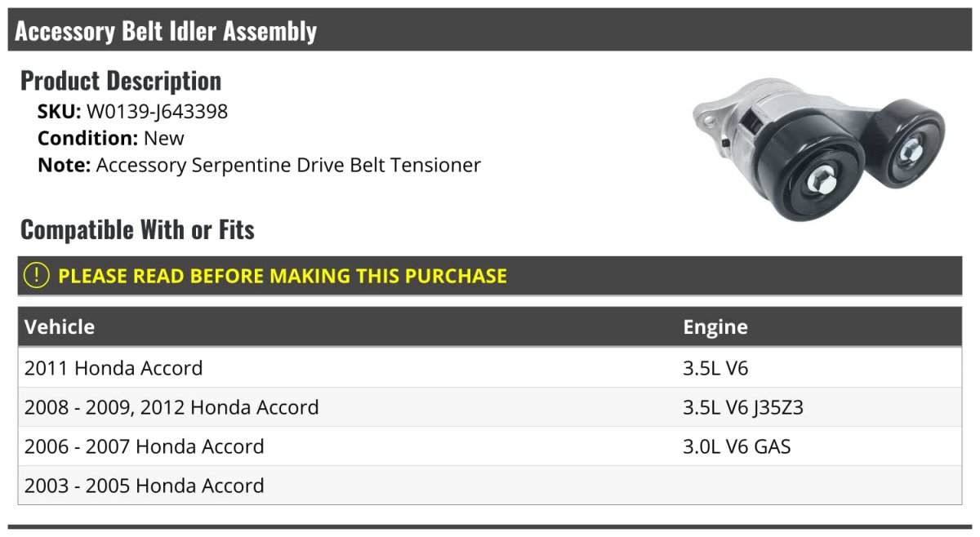
Task: Select the 2008 - 2009, 2012 Honda Accord row
Action: (x=490, y=407)
